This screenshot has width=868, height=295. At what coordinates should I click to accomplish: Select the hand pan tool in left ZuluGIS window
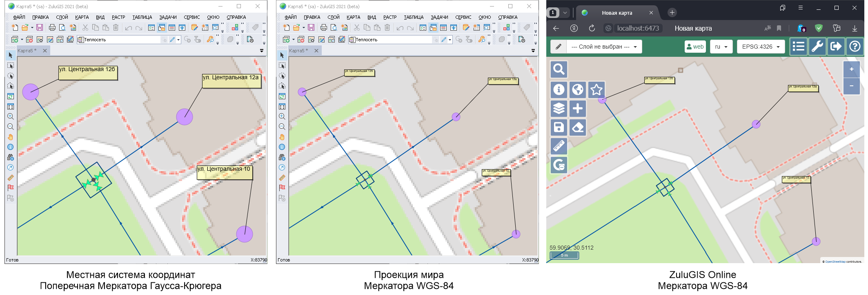11,137
